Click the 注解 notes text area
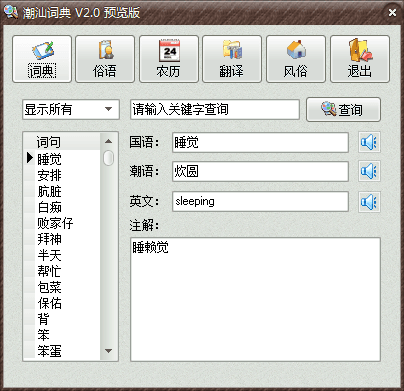404x391 pixels. pos(255,299)
